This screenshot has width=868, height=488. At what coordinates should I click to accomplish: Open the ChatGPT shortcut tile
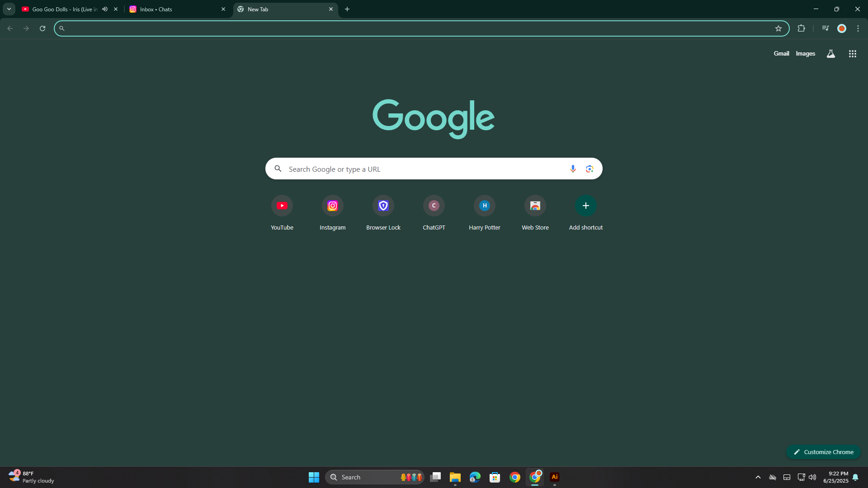click(434, 213)
